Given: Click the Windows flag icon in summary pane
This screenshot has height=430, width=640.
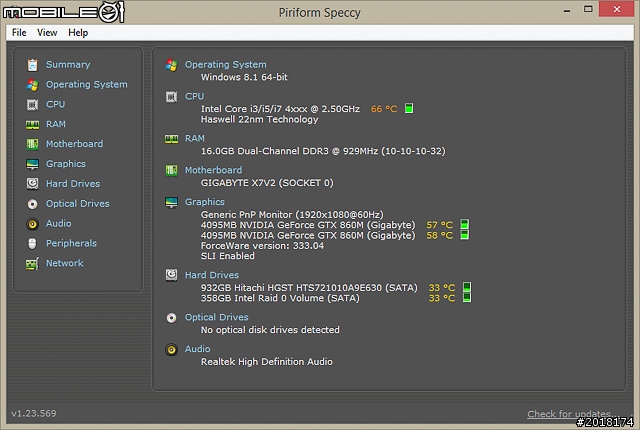Looking at the screenshot, I should (x=171, y=65).
